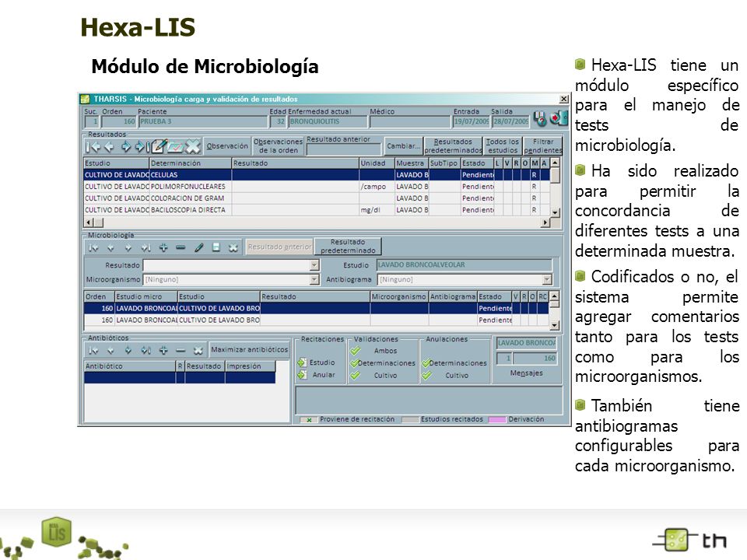Click the Observación button

click(x=226, y=146)
